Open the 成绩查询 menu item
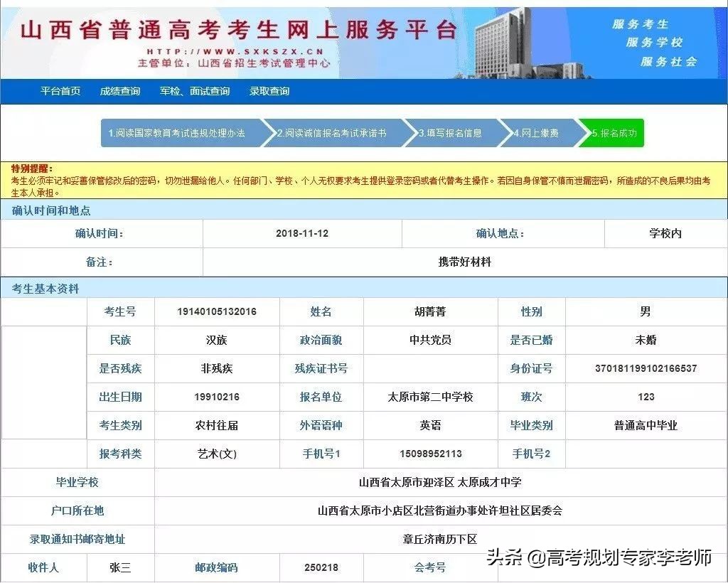 [x=119, y=91]
